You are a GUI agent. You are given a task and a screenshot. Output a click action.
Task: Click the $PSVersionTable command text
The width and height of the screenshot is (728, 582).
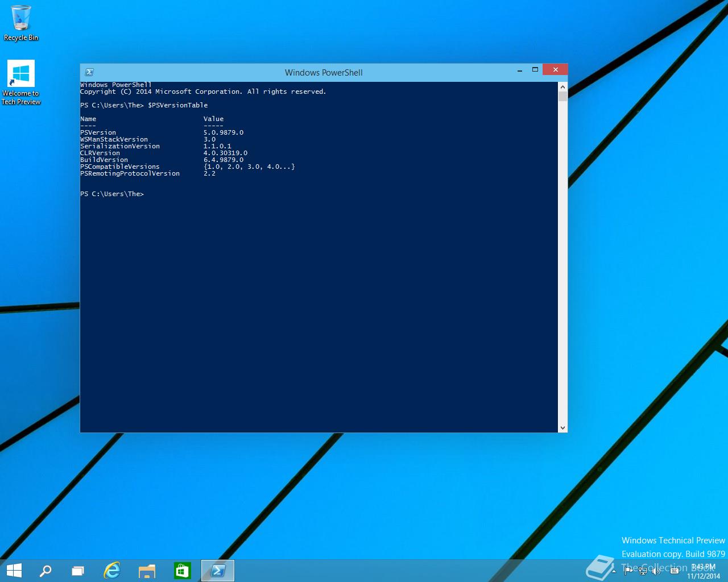coord(178,105)
